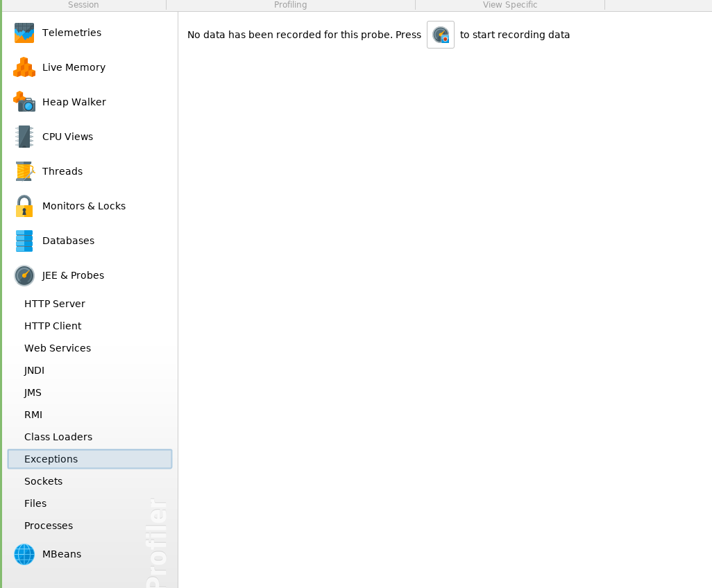Open the Telemetries section icon

click(x=24, y=33)
